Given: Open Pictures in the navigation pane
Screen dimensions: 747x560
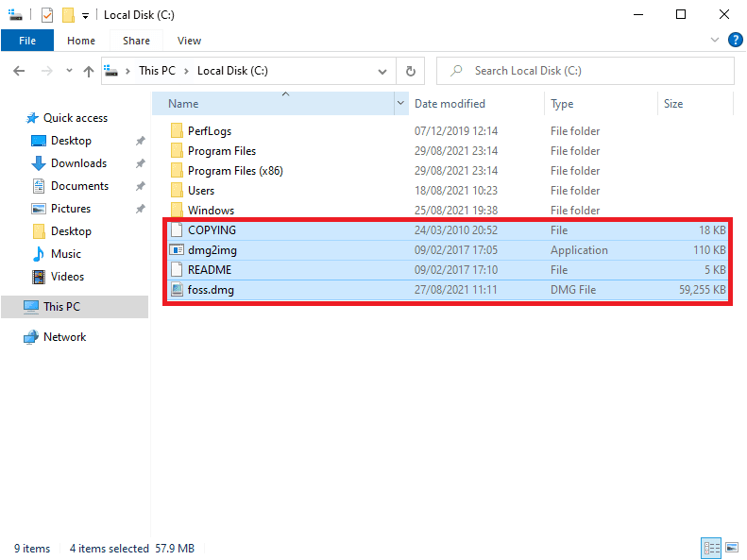Looking at the screenshot, I should [71, 209].
